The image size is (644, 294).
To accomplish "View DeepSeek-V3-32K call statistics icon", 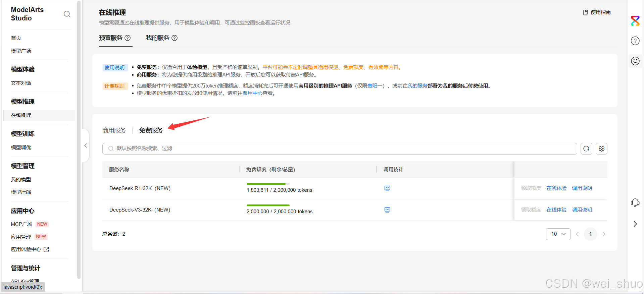I will coord(387,210).
